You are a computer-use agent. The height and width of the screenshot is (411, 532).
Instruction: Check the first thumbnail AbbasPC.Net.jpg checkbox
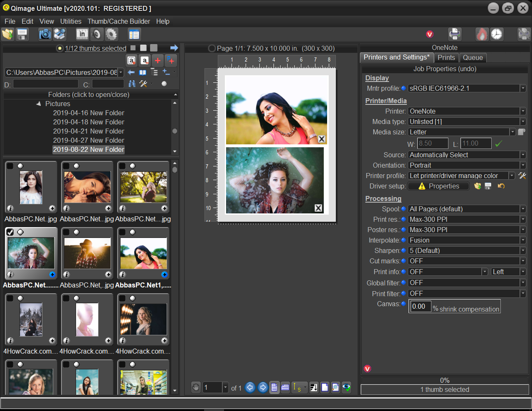pyautogui.click(x=10, y=166)
